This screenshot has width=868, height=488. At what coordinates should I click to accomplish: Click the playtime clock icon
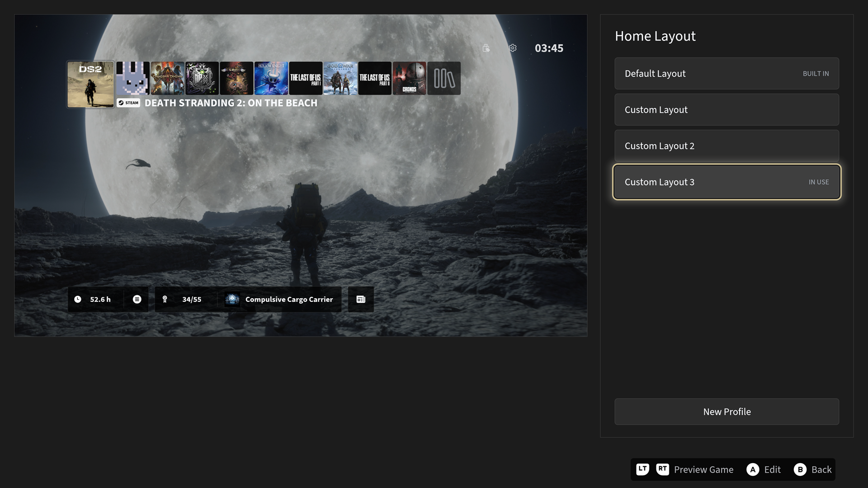click(78, 299)
